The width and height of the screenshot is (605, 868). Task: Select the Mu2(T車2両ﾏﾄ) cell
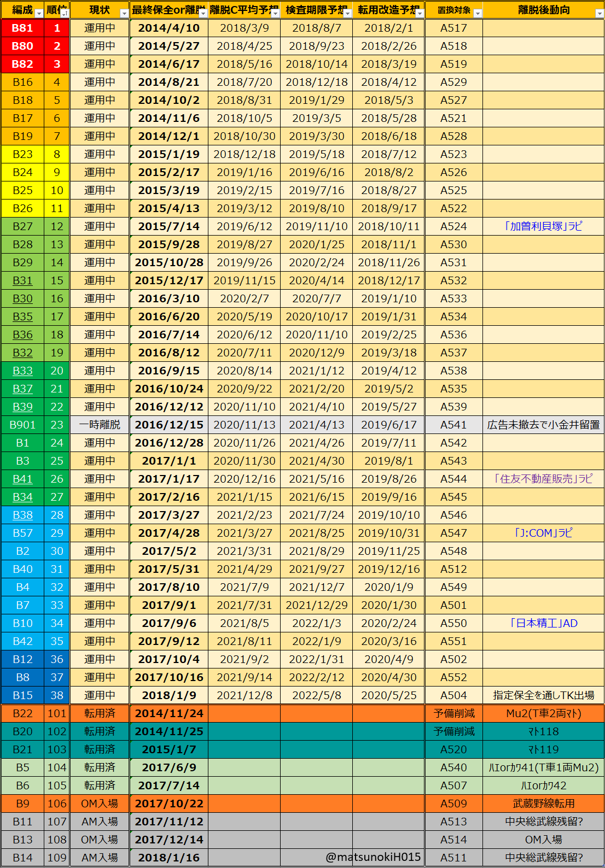(544, 713)
